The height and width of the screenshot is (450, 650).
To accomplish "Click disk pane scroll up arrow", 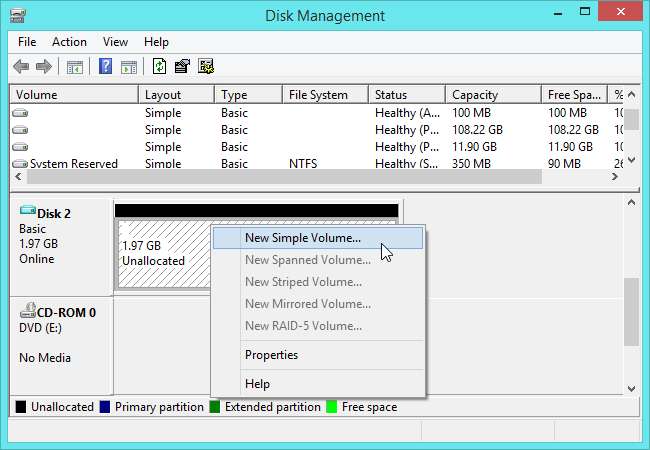I will pyautogui.click(x=631, y=203).
